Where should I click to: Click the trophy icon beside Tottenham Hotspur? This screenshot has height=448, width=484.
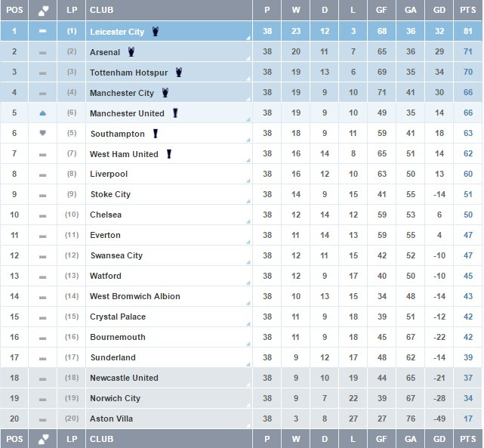[x=179, y=72]
